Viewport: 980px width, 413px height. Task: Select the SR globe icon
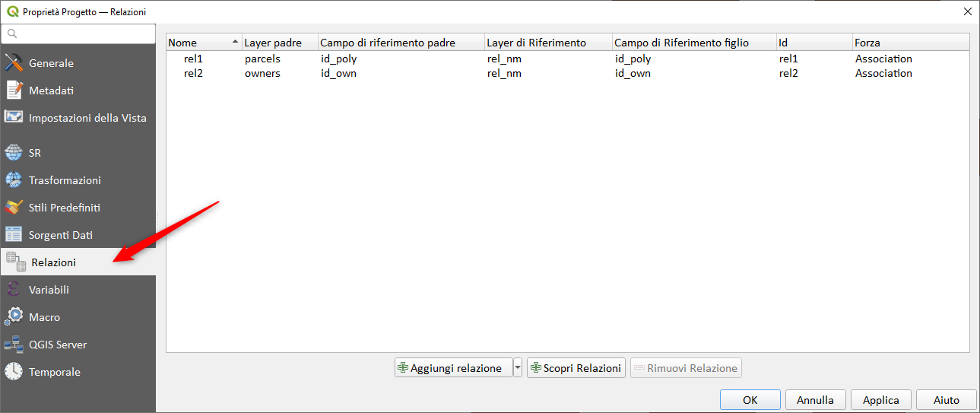click(x=14, y=153)
